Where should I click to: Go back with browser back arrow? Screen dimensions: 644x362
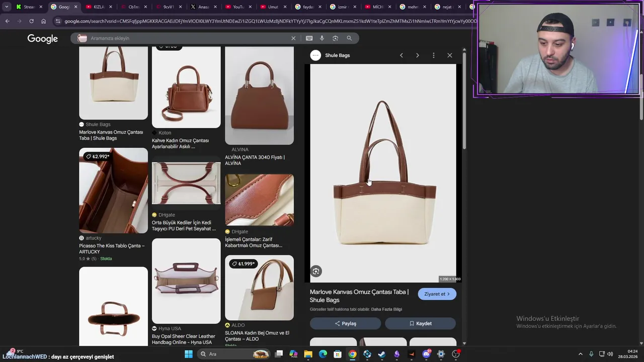pos(7,21)
